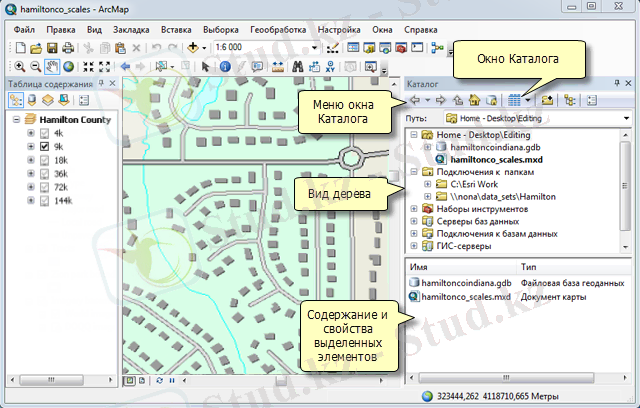Click the Catalog Home house icon
This screenshot has width=640, height=408.
(474, 100)
